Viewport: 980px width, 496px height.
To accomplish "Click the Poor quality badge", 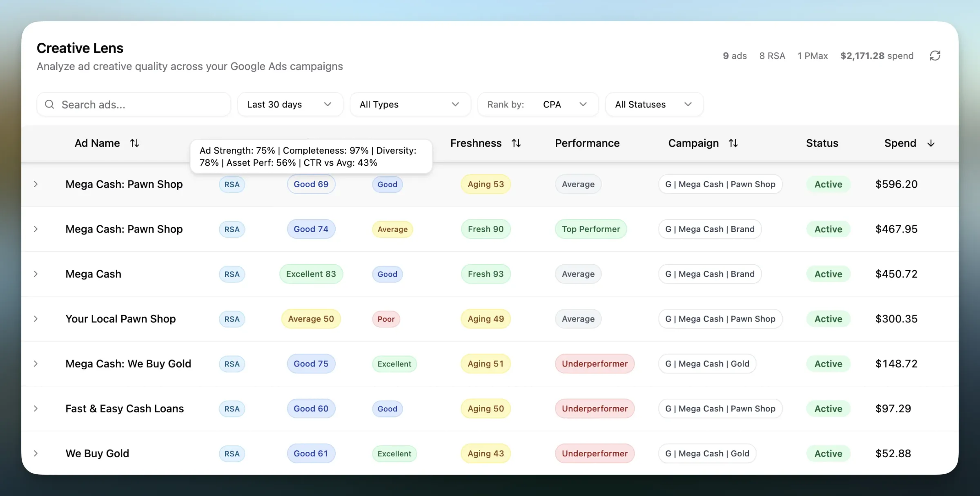I will point(386,319).
